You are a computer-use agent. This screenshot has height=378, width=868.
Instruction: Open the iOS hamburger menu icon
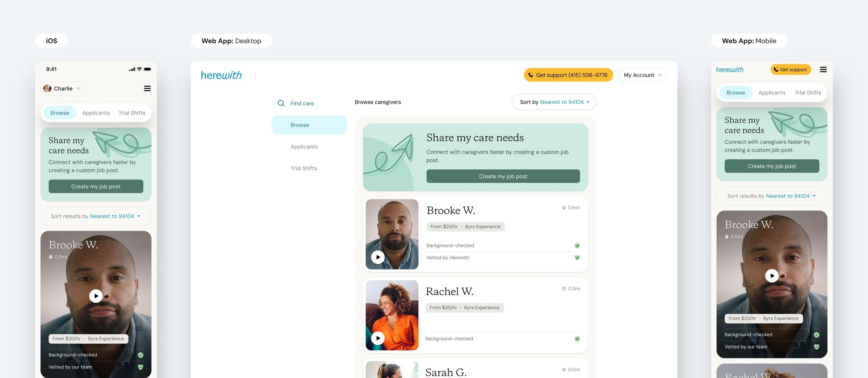[147, 88]
